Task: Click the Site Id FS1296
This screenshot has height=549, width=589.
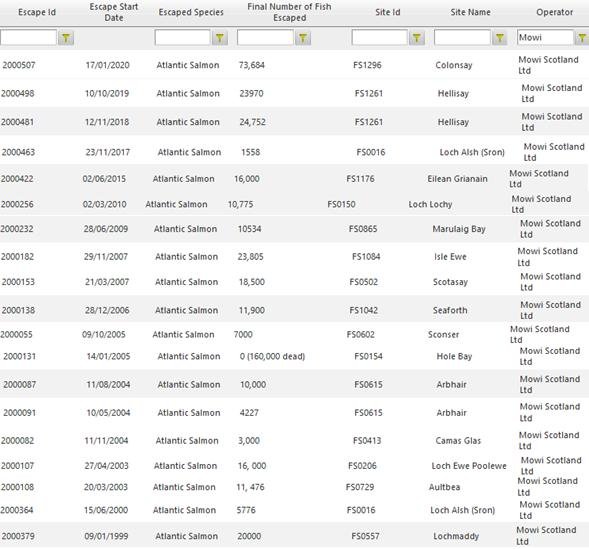Action: pyautogui.click(x=367, y=65)
